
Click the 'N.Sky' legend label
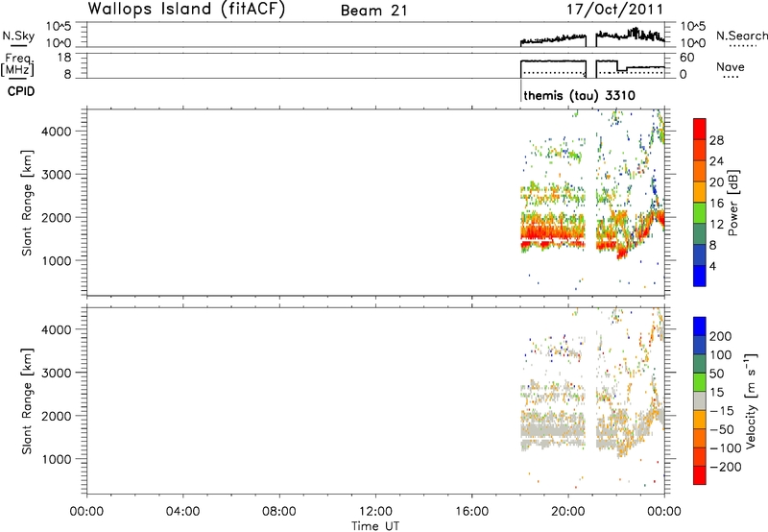pyautogui.click(x=18, y=36)
